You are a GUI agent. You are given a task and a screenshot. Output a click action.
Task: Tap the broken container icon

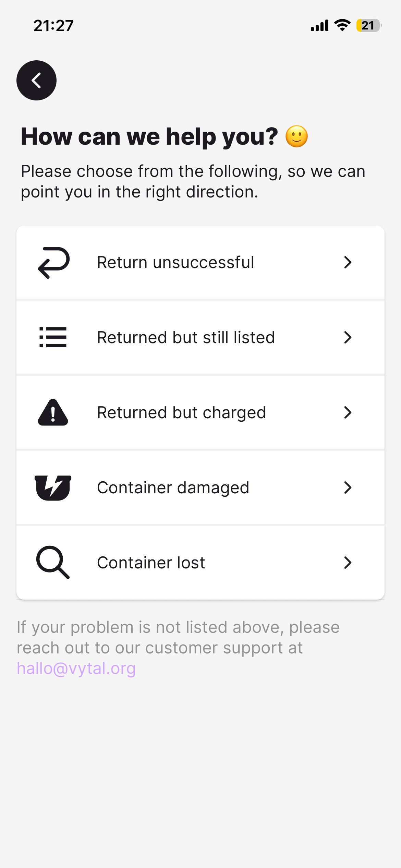[53, 487]
